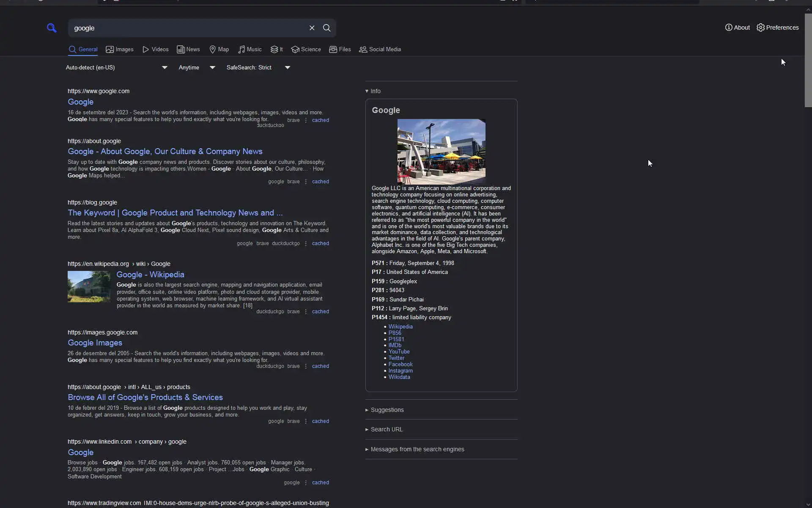The width and height of the screenshot is (812, 508).
Task: Select the Map category icon
Action: point(213,50)
